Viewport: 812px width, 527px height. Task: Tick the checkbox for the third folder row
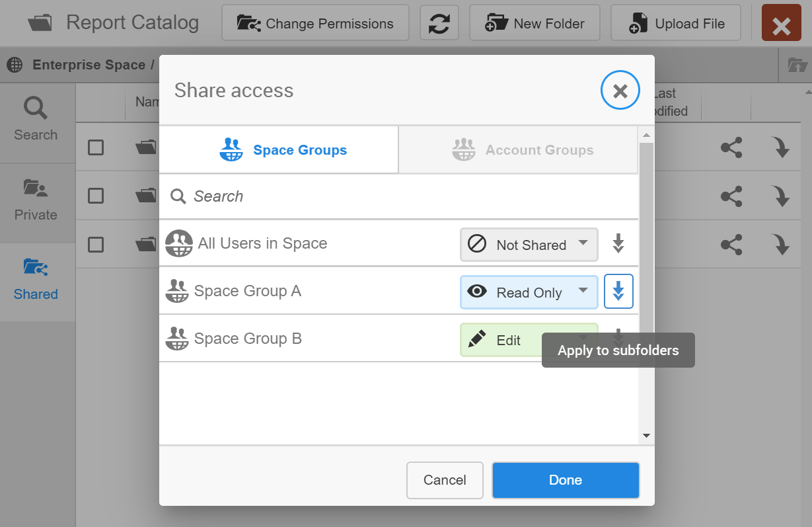coord(96,245)
